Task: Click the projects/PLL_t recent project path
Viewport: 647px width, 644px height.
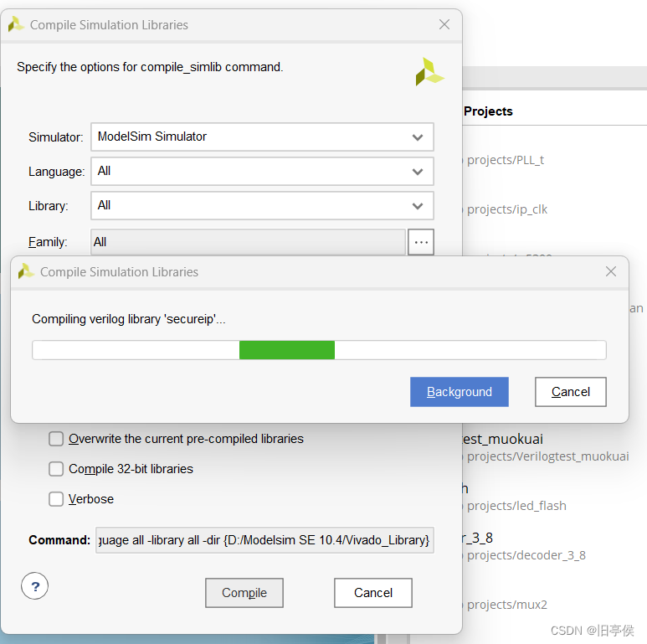Action: 505,160
